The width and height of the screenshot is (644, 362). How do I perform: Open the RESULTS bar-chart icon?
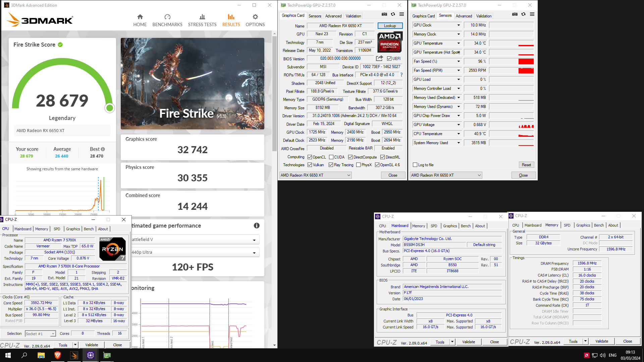[x=231, y=17]
